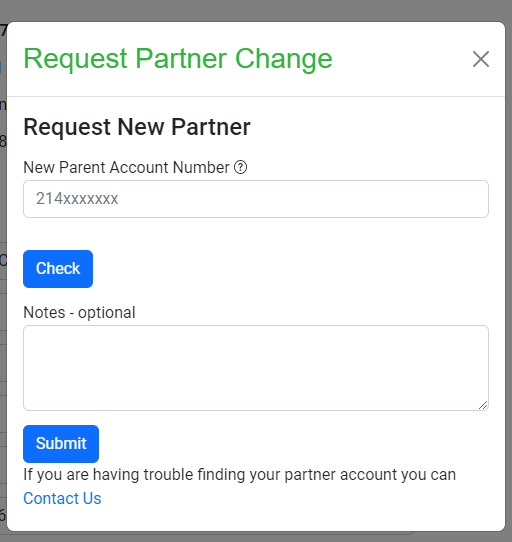Dismiss modal using the X icon
This screenshot has width=512, height=542.
481,59
